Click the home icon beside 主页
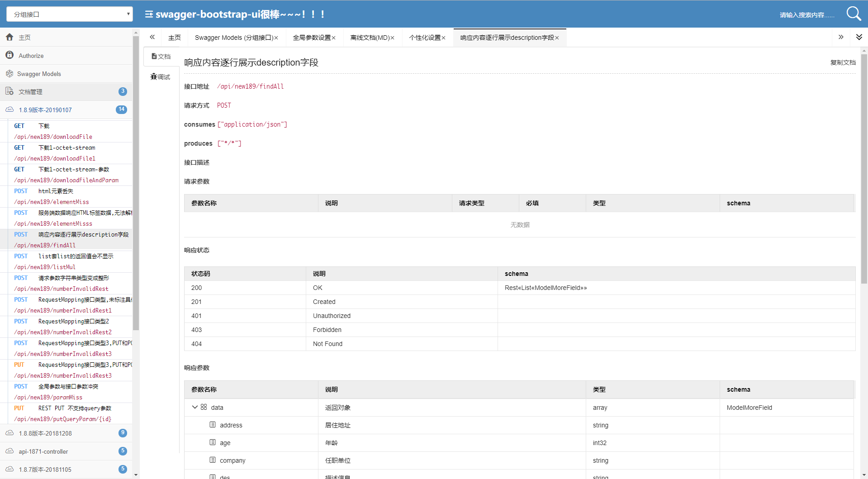This screenshot has height=479, width=868. 9,37
